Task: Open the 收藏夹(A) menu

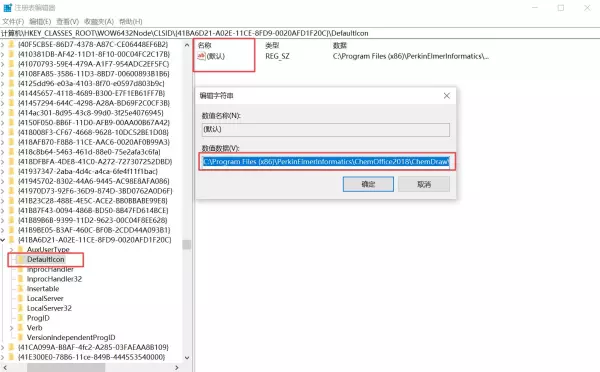Action: point(99,21)
